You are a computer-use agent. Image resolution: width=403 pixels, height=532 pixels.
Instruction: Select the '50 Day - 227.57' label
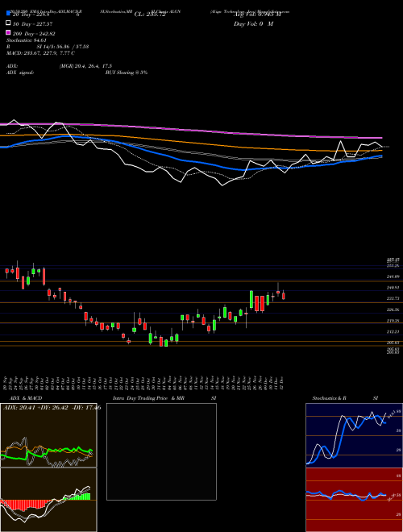tap(33, 23)
